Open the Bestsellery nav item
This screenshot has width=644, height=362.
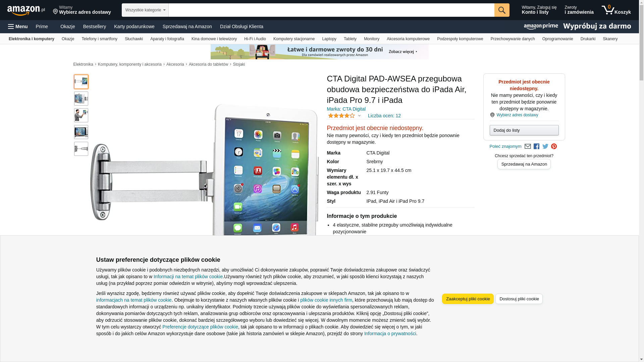coord(95,26)
